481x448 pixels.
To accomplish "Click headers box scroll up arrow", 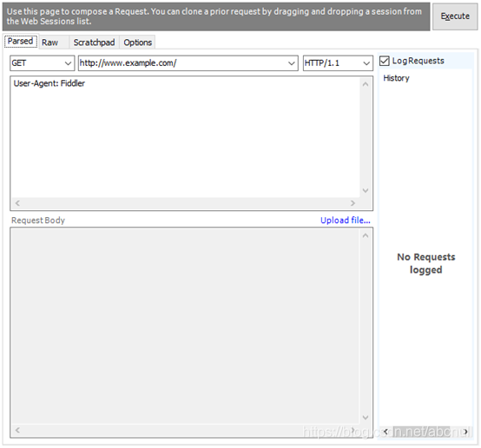I will (366, 84).
